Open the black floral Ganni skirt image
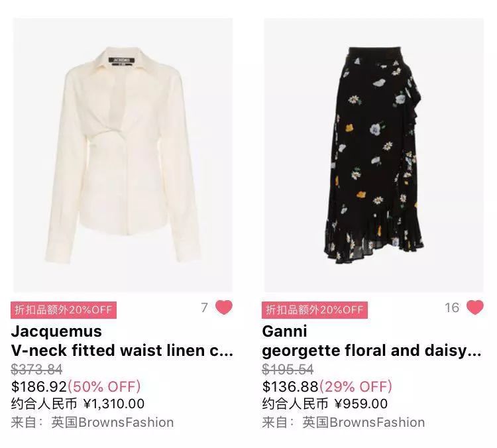The height and width of the screenshot is (448, 497). 374,155
